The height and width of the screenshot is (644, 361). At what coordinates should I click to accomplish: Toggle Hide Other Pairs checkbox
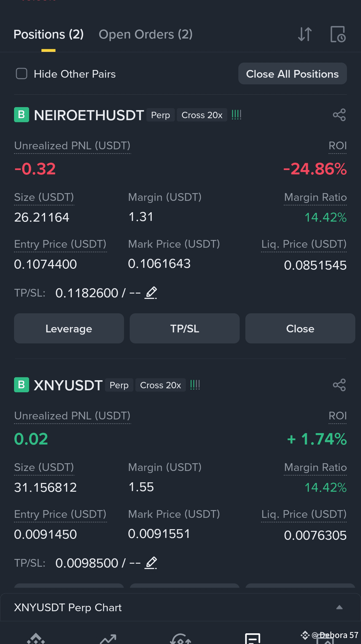(x=22, y=74)
